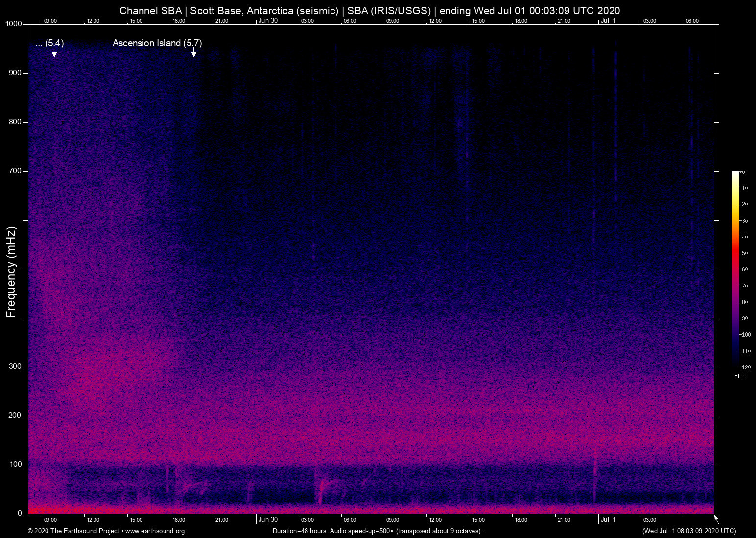756x538 pixels.
Task: Select the Ascension Island (5.7) label
Action: coord(157,43)
